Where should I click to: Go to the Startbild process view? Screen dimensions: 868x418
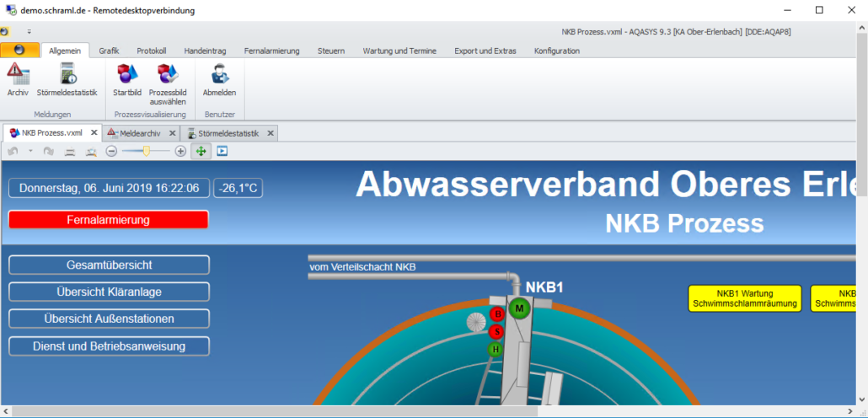(x=127, y=80)
